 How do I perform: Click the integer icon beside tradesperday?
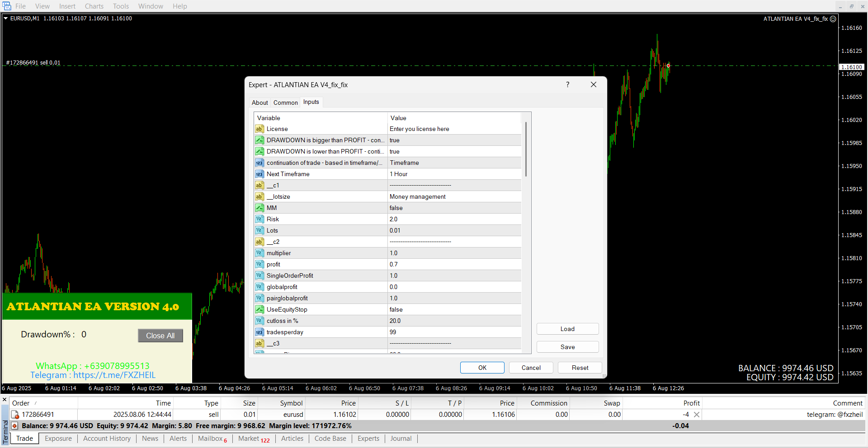(259, 332)
